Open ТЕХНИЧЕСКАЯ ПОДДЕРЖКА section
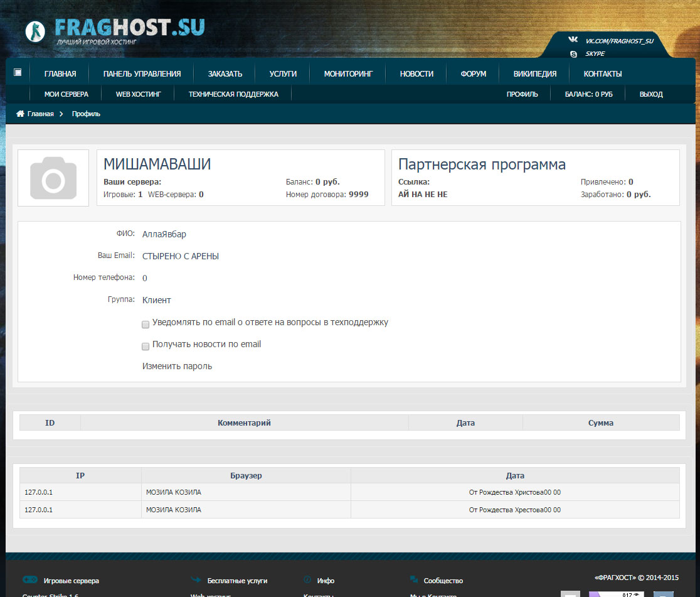700x597 pixels. (233, 94)
